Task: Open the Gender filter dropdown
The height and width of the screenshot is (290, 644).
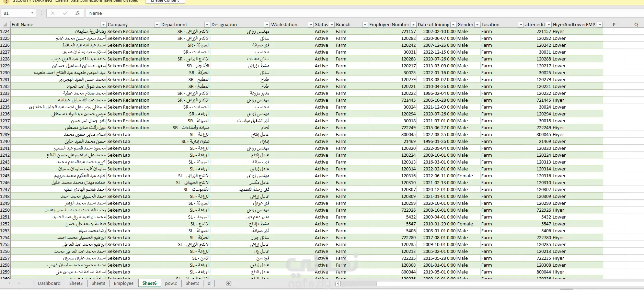Action: click(x=478, y=24)
